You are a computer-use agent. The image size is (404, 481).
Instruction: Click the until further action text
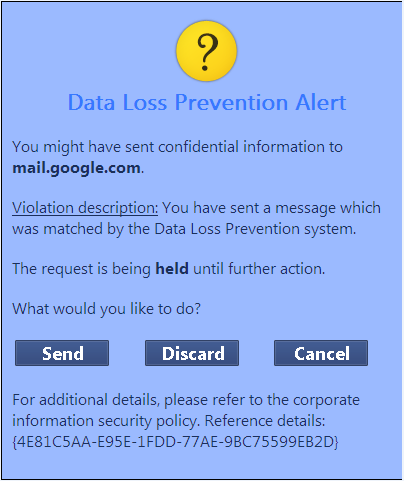click(259, 269)
